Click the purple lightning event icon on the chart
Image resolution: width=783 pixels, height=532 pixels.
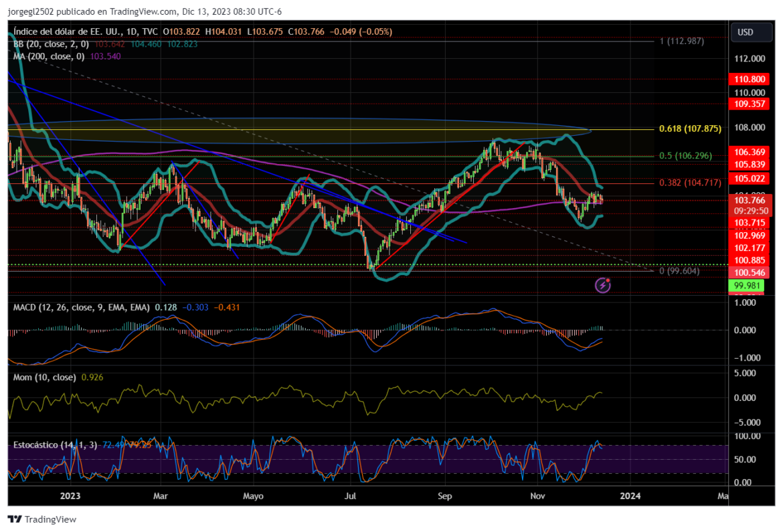[603, 285]
